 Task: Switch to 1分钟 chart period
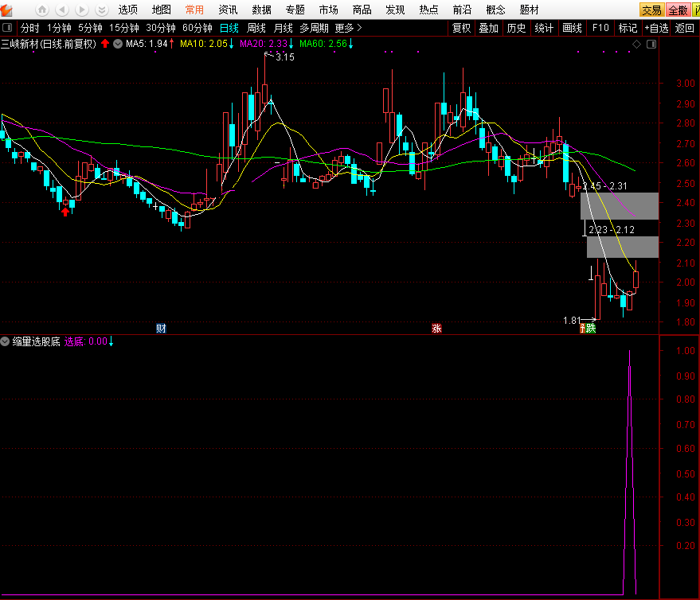coord(59,28)
